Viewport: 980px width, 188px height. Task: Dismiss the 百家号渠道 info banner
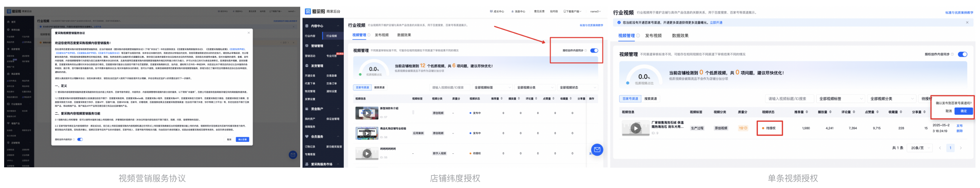pos(967,23)
